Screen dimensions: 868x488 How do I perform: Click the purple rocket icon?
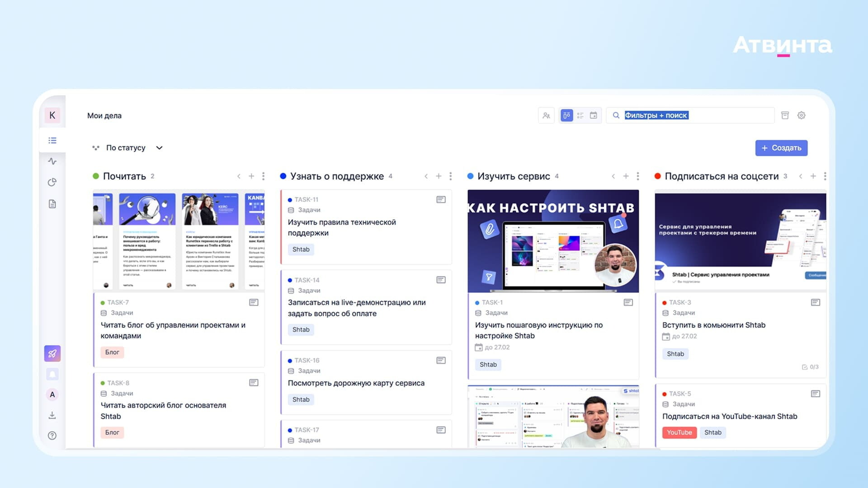pyautogui.click(x=52, y=353)
